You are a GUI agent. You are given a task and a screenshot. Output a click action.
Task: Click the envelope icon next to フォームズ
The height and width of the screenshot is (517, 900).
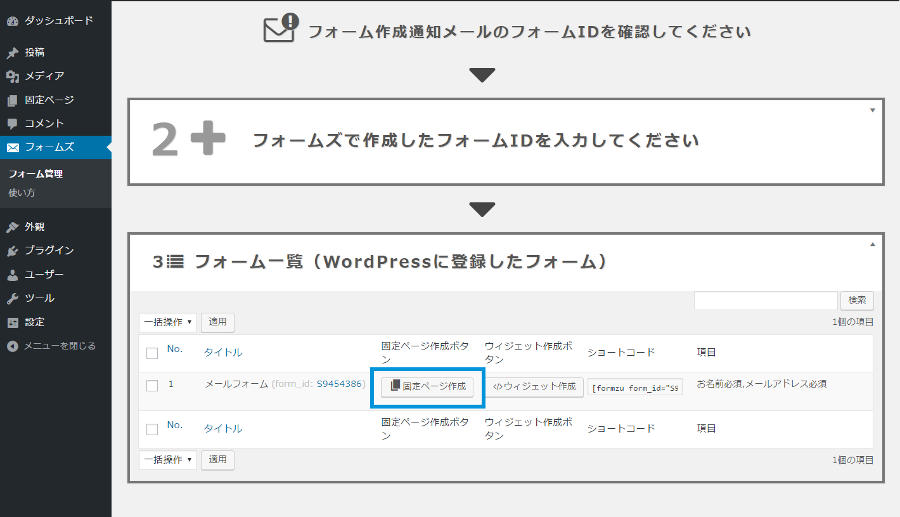(13, 147)
